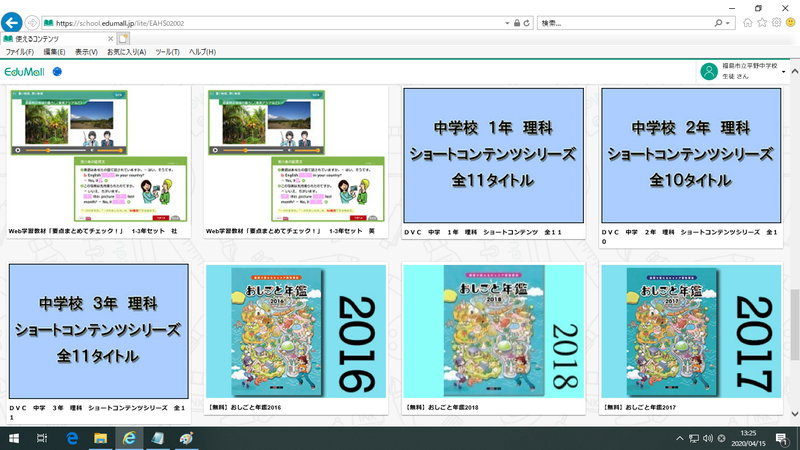800x450 pixels.
Task: Open the ファイル(F) menu
Action: coord(20,52)
